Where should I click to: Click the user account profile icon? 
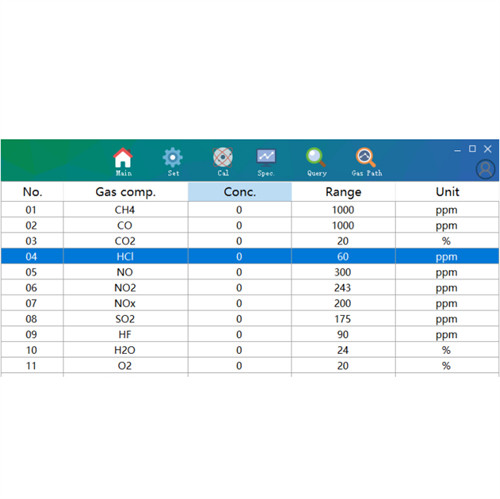(485, 169)
